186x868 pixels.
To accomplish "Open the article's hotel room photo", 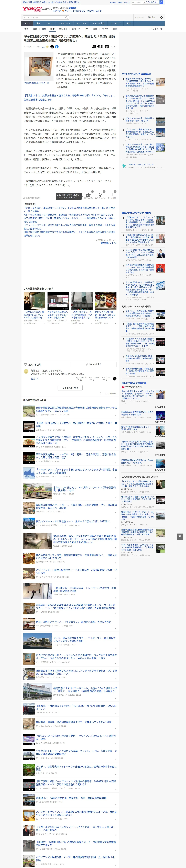I will (39, 67).
